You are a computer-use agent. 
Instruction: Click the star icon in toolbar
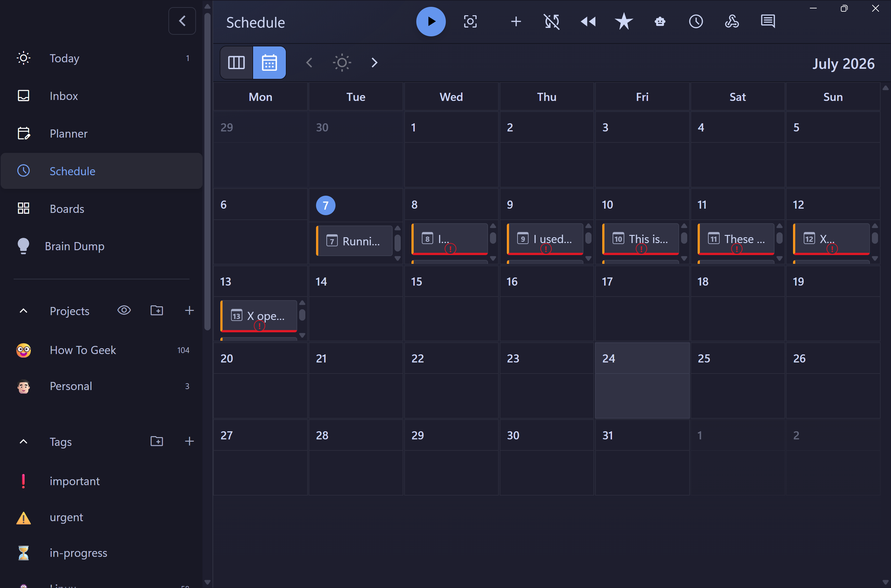coord(624,21)
